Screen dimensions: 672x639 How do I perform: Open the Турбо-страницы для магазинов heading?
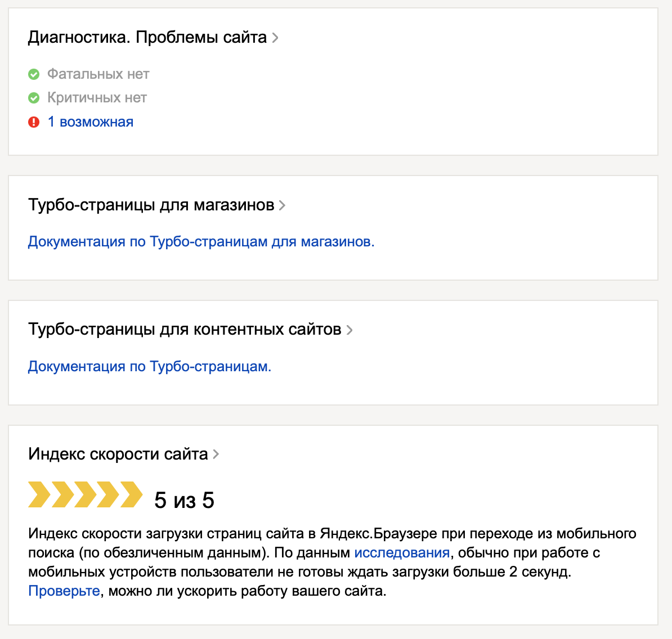[151, 205]
